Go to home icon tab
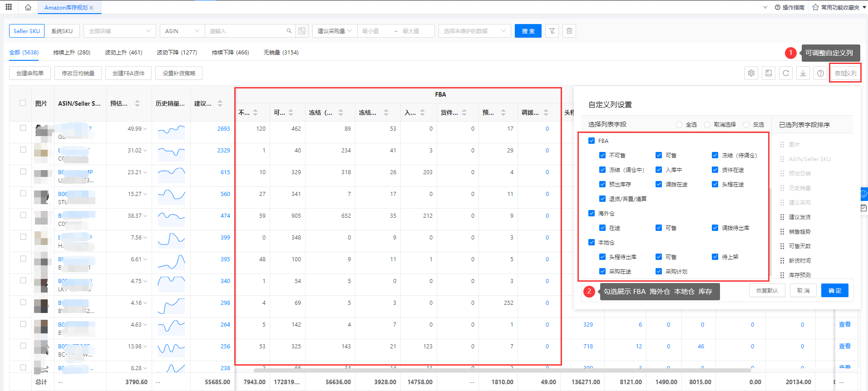Screen dimensions: 868x391 click(28, 7)
